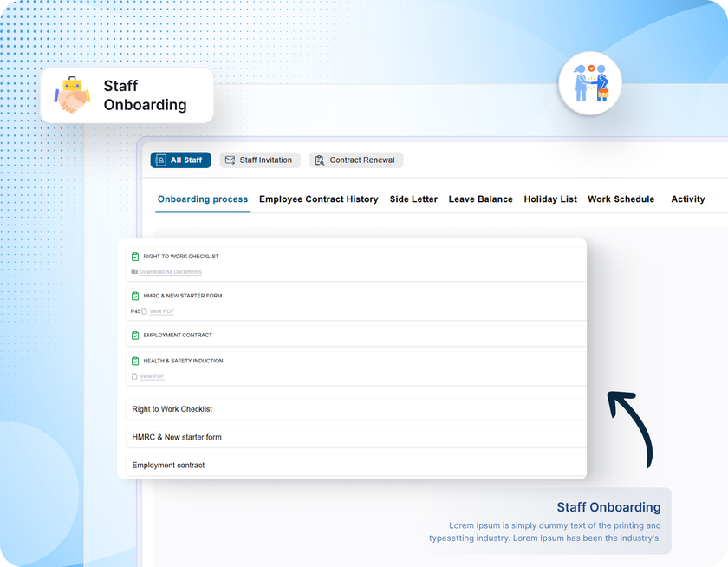This screenshot has width=728, height=567.
Task: Click the file icon next to P45
Action: [x=145, y=311]
